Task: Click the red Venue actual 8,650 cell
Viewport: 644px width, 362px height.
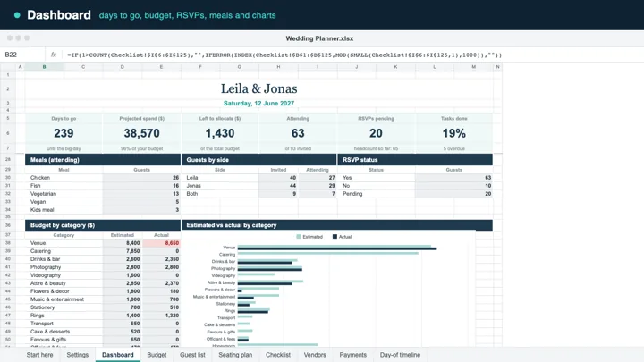Action: (x=161, y=243)
